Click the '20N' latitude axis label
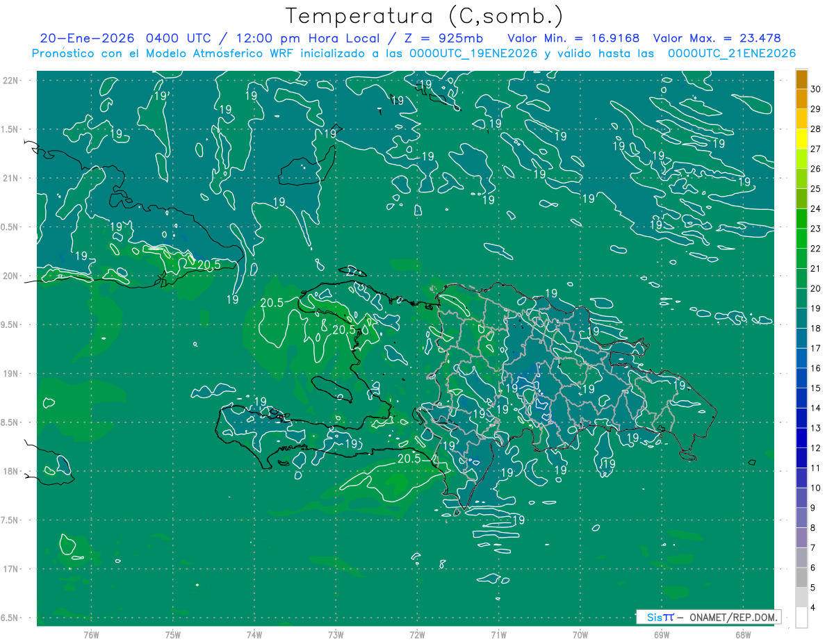 (x=10, y=276)
